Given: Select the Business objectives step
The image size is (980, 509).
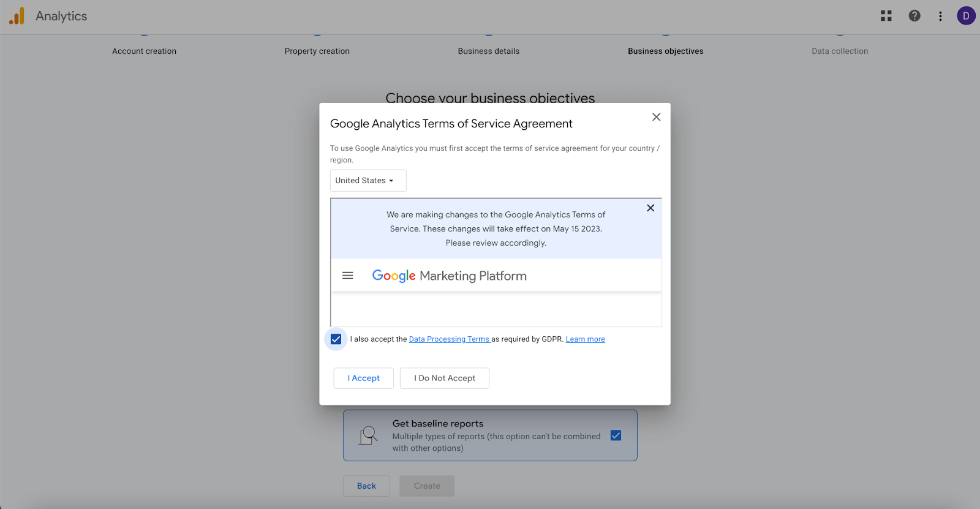Looking at the screenshot, I should [x=666, y=51].
